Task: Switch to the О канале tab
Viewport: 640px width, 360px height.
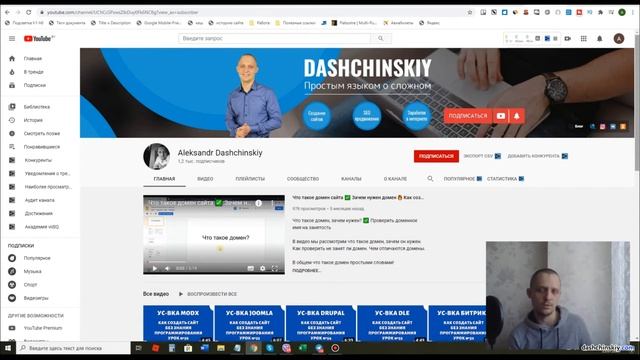Action: (396, 179)
